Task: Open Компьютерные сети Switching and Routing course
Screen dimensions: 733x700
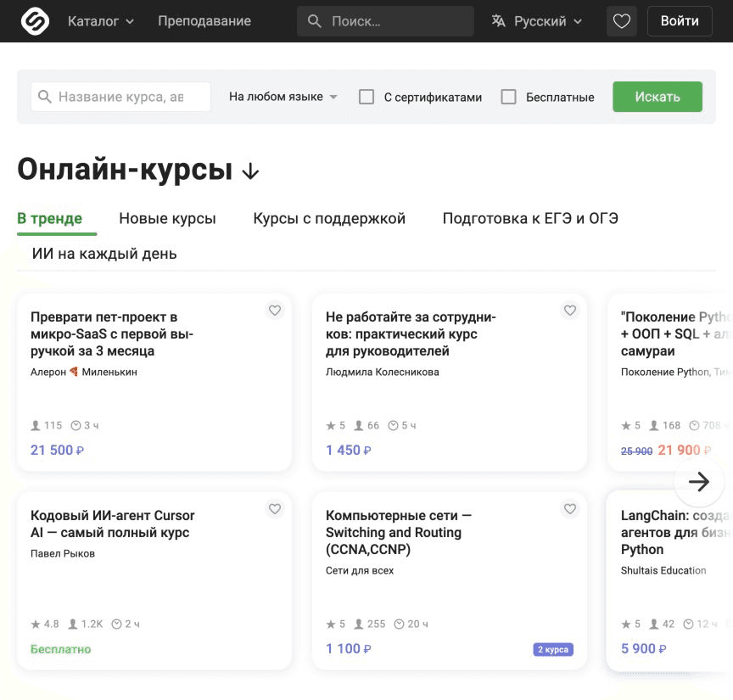Action: tap(398, 532)
